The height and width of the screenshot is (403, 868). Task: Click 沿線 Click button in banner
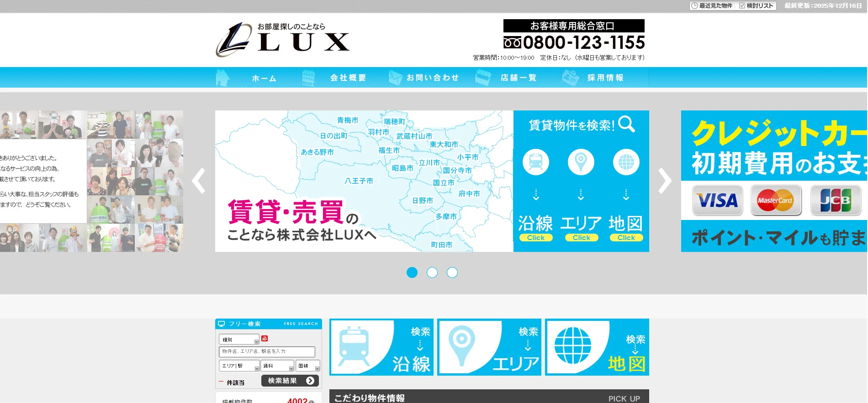click(x=536, y=238)
